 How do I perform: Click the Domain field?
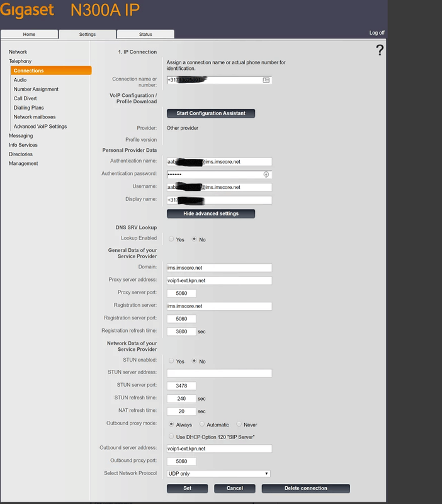click(219, 268)
